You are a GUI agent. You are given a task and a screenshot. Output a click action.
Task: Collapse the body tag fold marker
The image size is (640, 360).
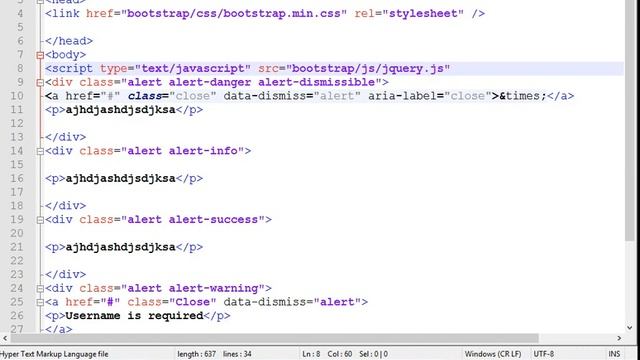coord(40,55)
